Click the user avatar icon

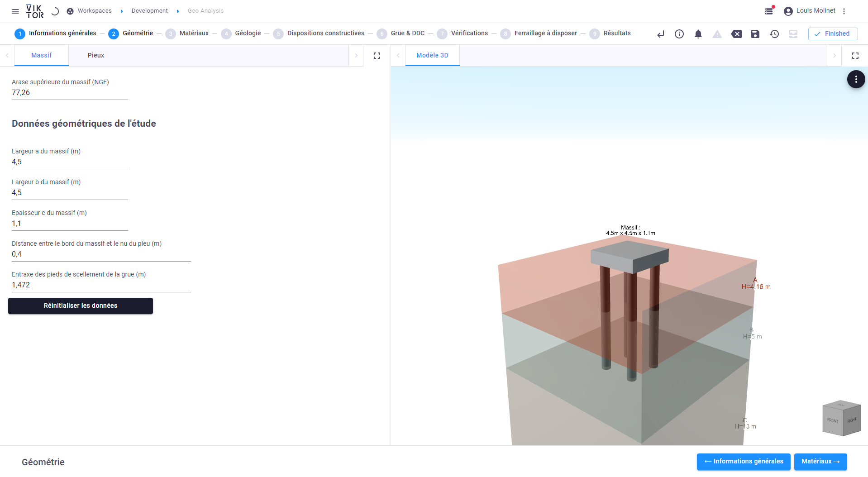point(788,11)
